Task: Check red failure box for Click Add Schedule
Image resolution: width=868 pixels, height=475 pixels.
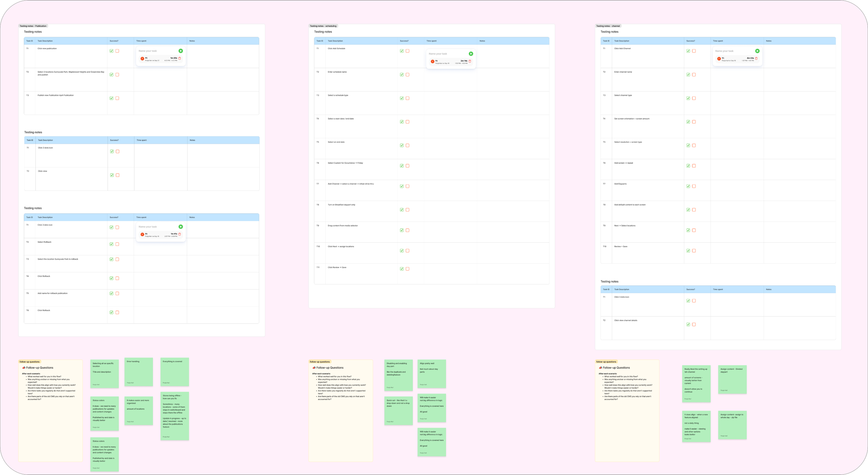Action: [408, 51]
